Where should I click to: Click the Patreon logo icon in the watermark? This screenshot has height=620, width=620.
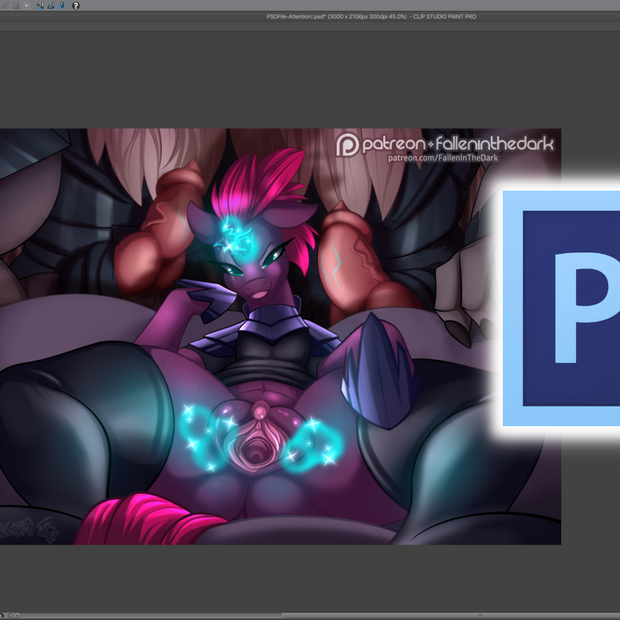pos(348,145)
